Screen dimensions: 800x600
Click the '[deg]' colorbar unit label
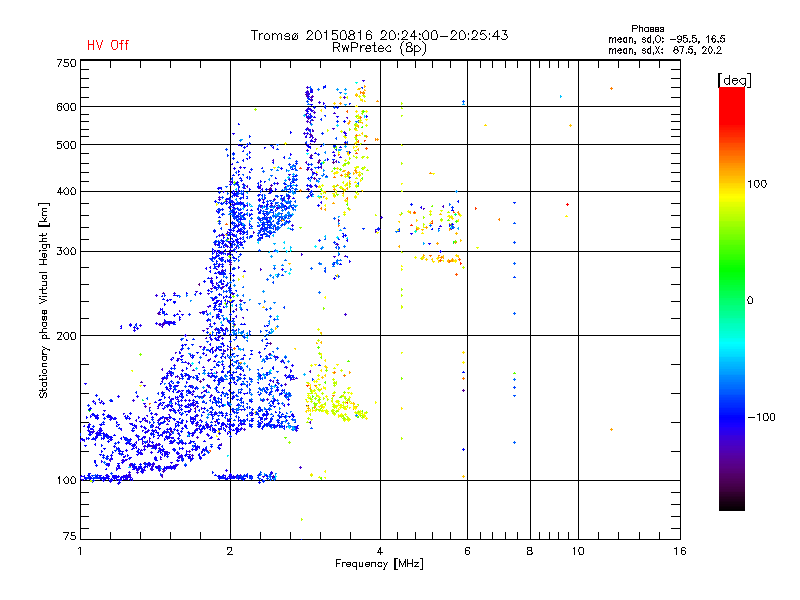pyautogui.click(x=734, y=80)
